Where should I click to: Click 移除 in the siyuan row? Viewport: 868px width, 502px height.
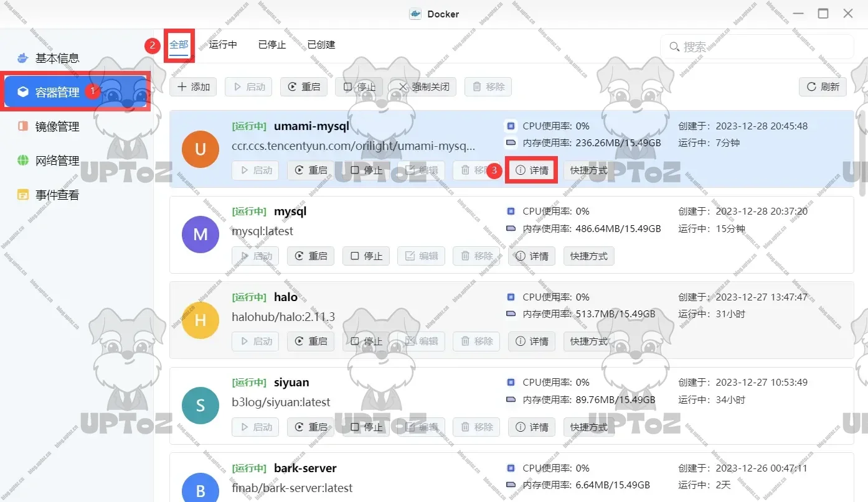pyautogui.click(x=477, y=427)
